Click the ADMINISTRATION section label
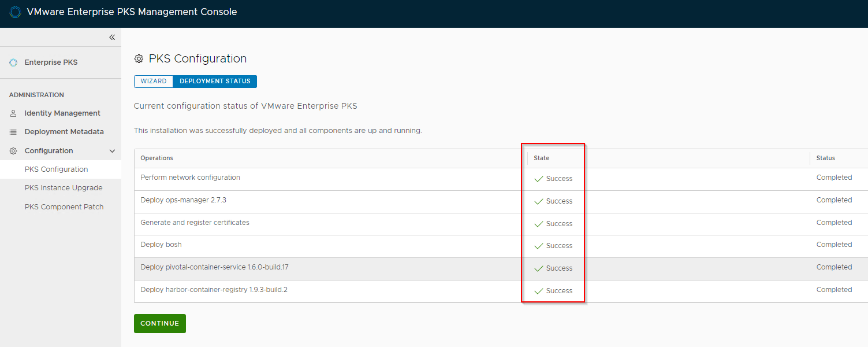 (36, 95)
